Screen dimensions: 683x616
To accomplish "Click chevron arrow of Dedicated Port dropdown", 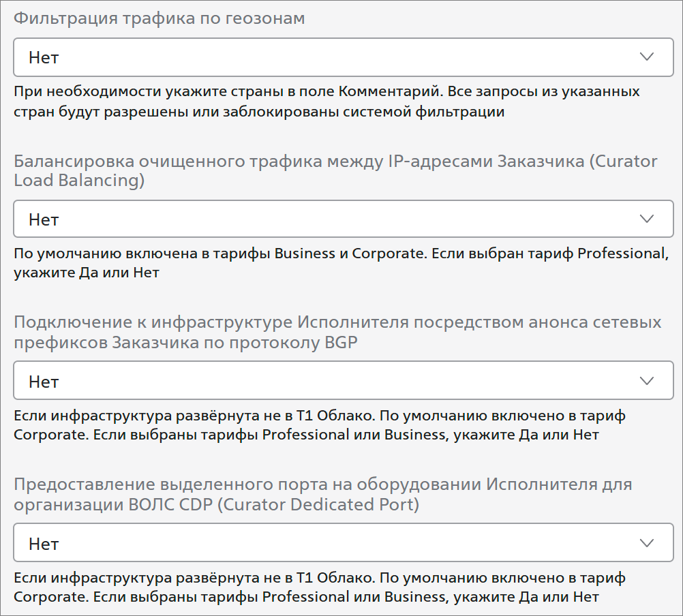I will tap(647, 543).
